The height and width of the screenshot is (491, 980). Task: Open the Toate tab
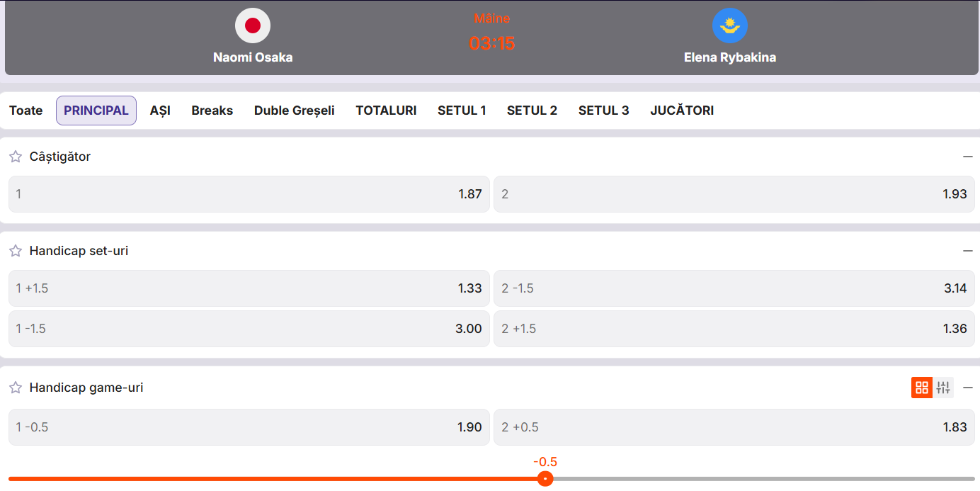pos(25,111)
